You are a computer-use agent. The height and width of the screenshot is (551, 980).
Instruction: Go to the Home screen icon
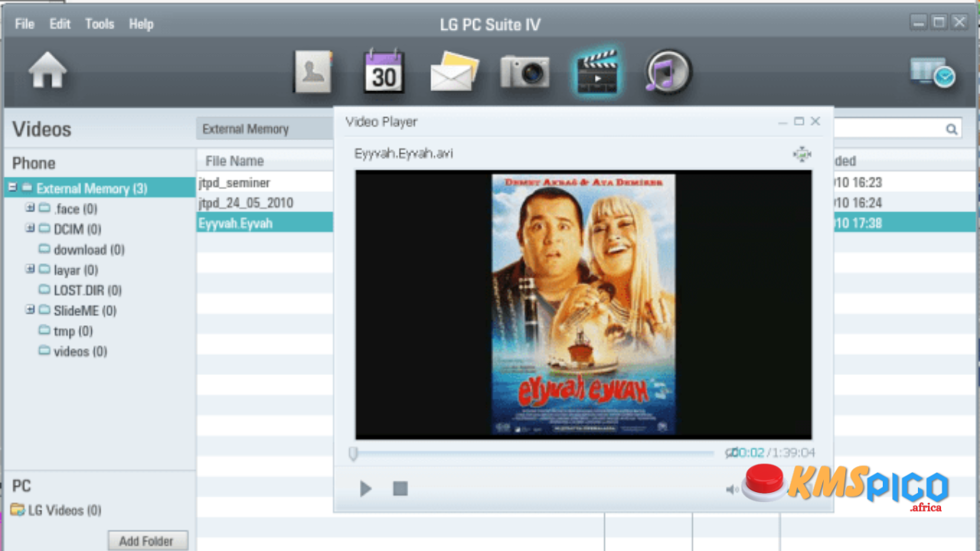(x=47, y=72)
